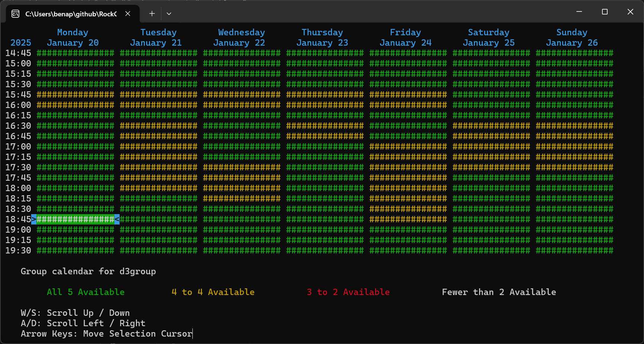Click the yellow 4 to 4 Available legend
644x344 pixels.
click(213, 292)
